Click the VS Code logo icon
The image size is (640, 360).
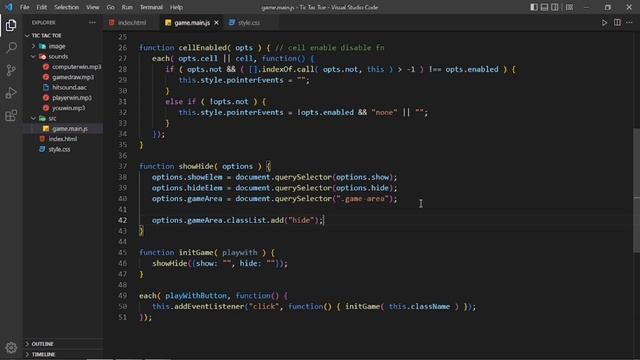click(x=9, y=7)
